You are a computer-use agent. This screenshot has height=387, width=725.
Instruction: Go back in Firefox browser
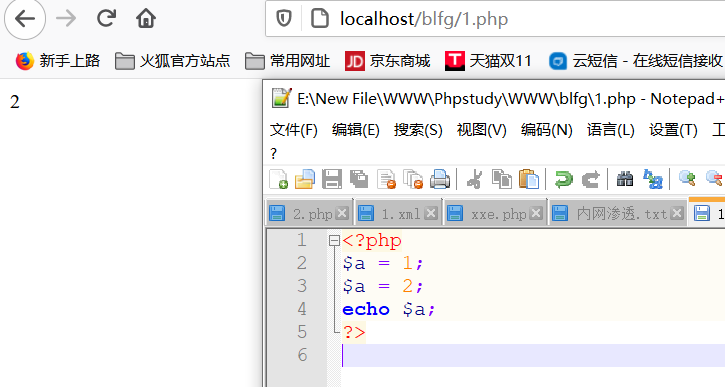25,19
